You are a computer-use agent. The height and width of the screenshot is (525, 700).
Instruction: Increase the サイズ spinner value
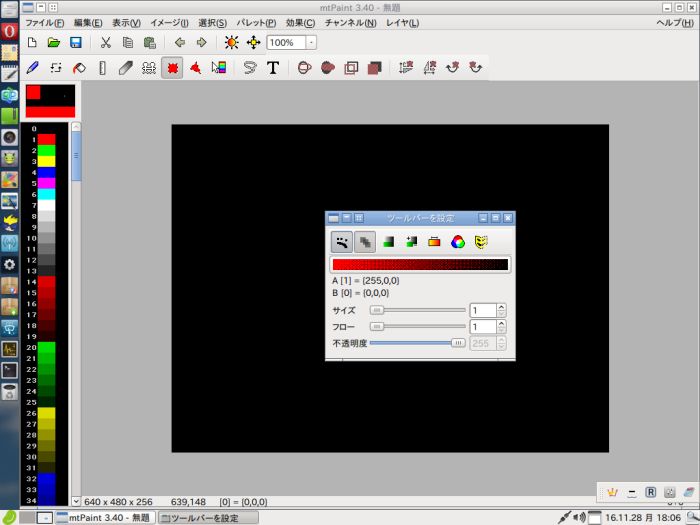coord(501,306)
